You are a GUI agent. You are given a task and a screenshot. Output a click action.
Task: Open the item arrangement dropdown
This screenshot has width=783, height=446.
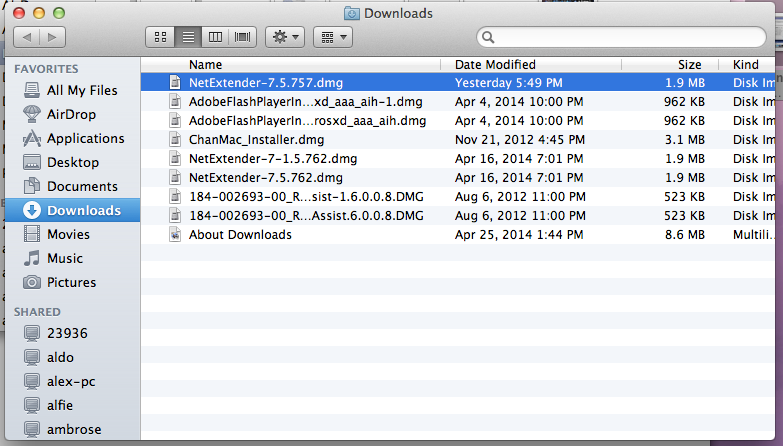[333, 37]
